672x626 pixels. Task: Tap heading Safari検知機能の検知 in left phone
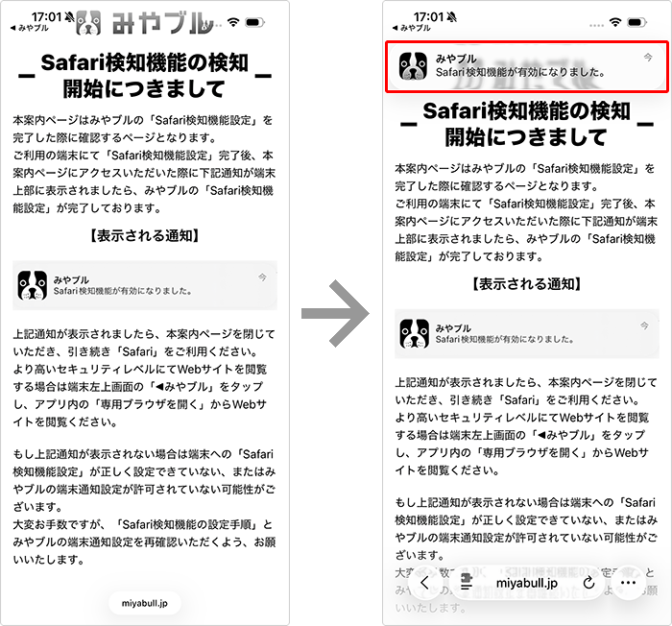(x=145, y=63)
